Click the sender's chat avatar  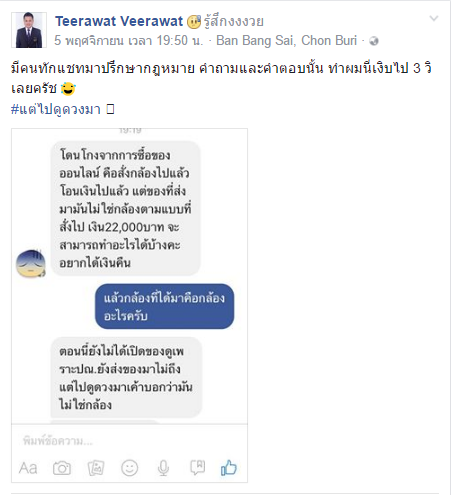pos(31,263)
